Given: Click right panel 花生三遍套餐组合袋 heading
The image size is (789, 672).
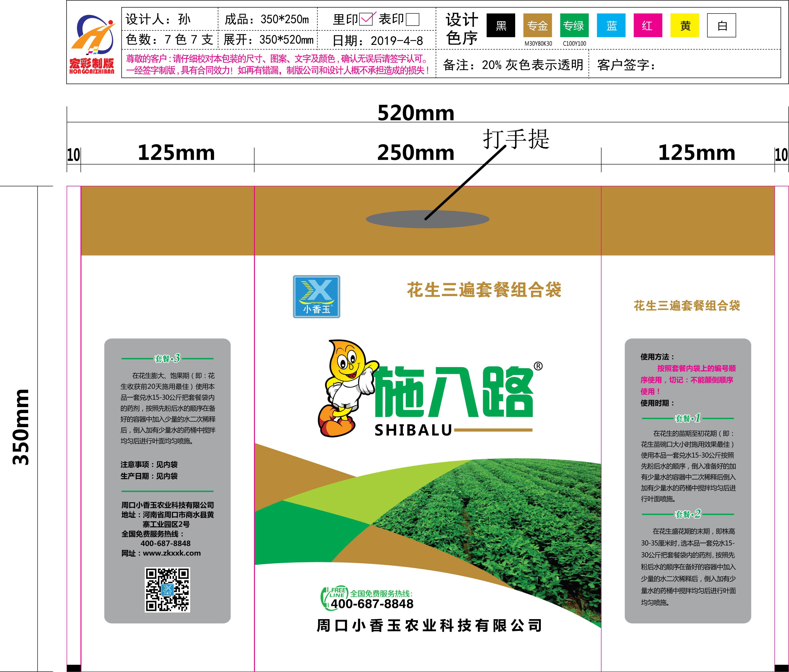Looking at the screenshot, I should click(x=687, y=305).
